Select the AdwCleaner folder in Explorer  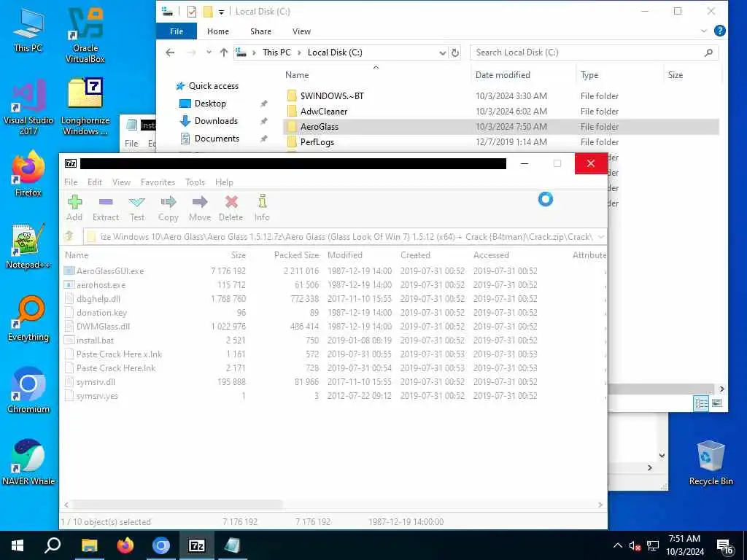[x=323, y=112]
